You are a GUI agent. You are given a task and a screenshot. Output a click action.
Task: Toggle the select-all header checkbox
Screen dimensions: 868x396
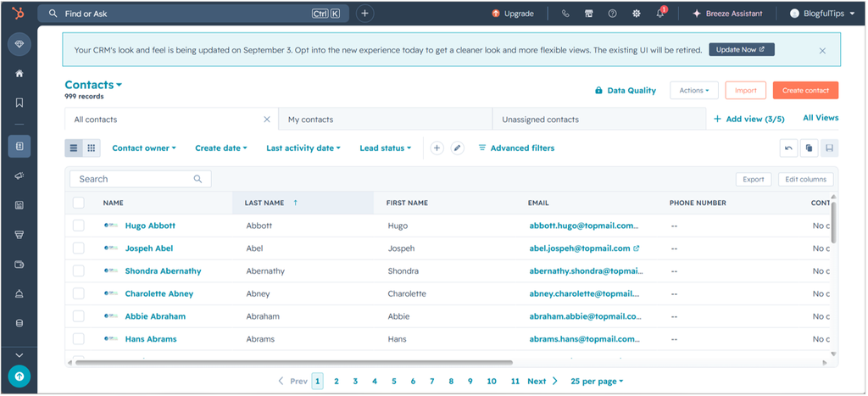(x=79, y=203)
